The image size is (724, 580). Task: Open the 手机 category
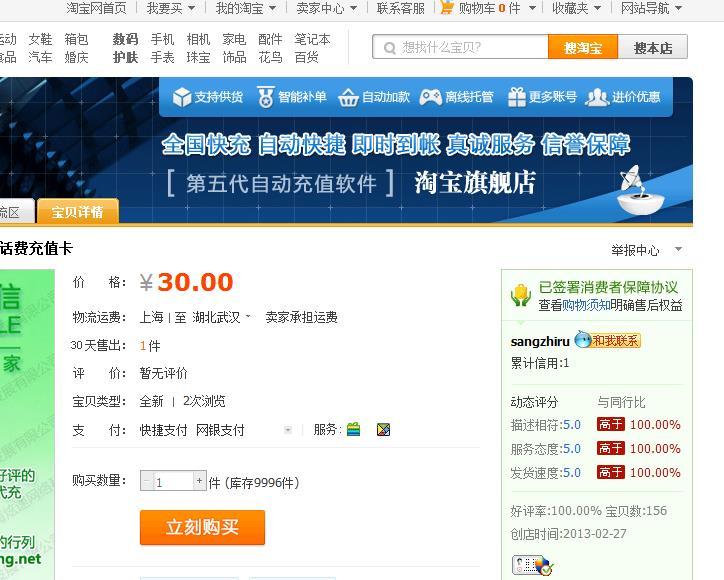pyautogui.click(x=162, y=39)
